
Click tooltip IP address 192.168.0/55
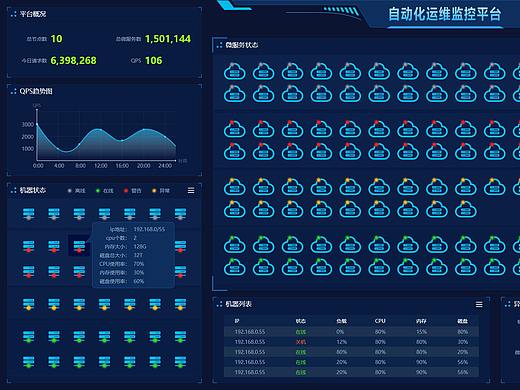point(149,229)
